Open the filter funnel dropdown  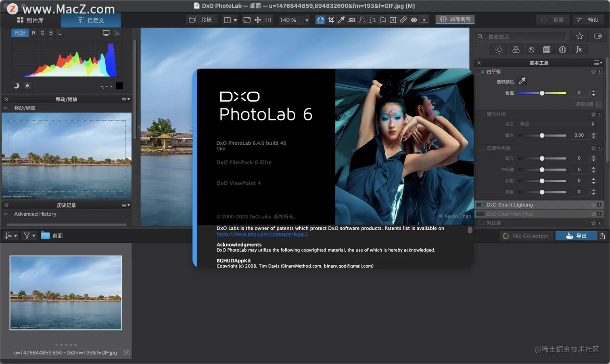coord(29,235)
